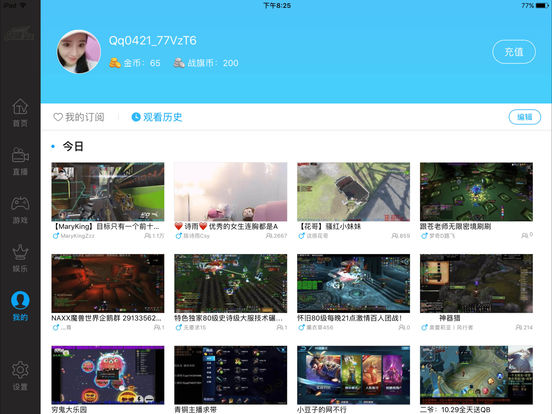The width and height of the screenshot is (552, 414).
Task: Tap viewer count icon of 【花哥】 stream
Action: pyautogui.click(x=395, y=236)
